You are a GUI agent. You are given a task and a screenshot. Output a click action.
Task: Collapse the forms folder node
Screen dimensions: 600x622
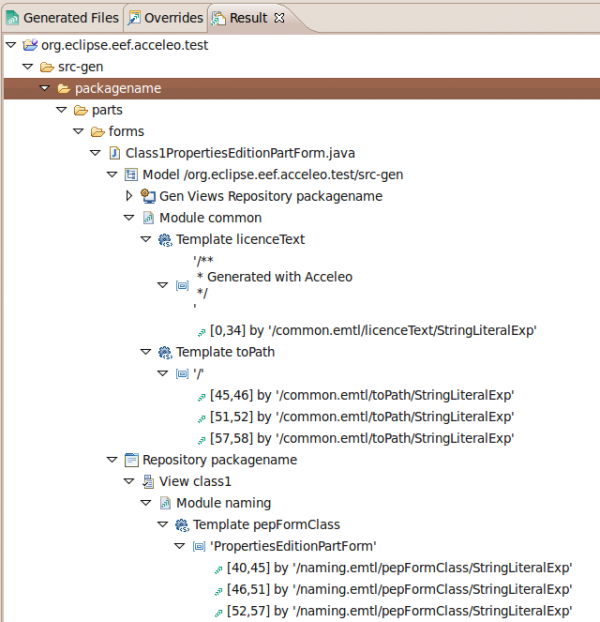[78, 131]
